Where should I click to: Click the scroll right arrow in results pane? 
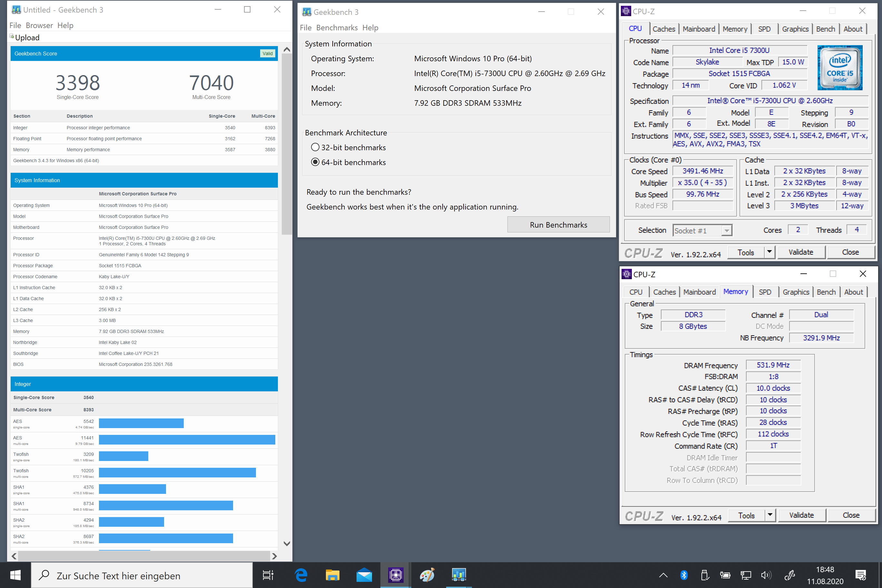tap(275, 556)
